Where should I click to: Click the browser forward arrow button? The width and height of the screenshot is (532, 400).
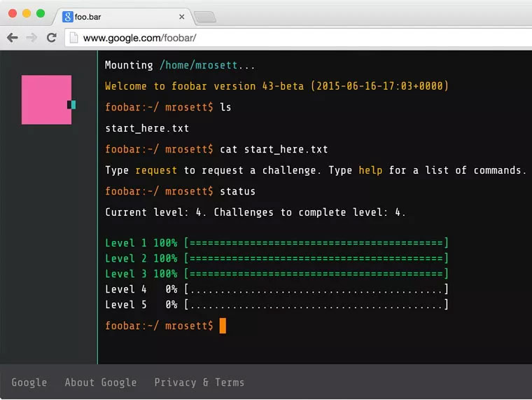tap(31, 38)
